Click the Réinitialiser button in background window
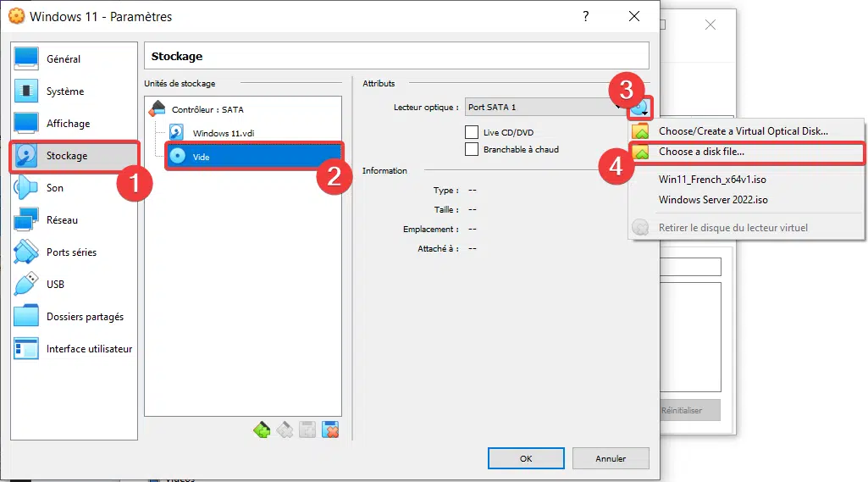The height and width of the screenshot is (482, 868). (x=690, y=411)
